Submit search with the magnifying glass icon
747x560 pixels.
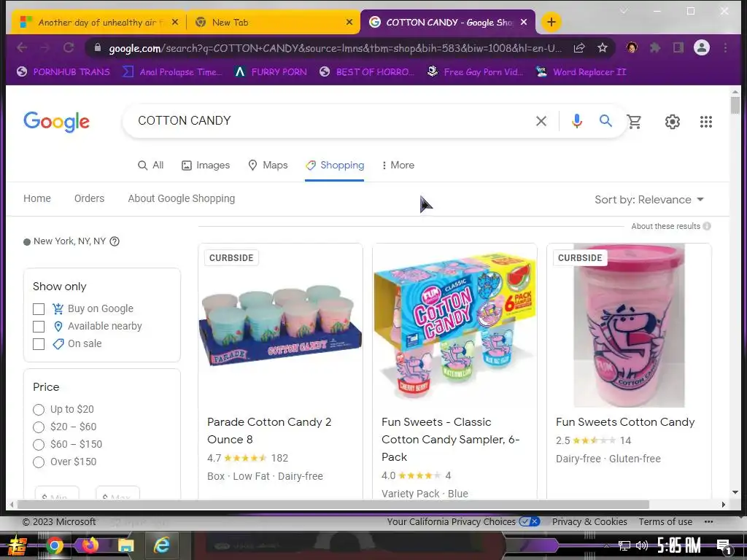(x=605, y=121)
